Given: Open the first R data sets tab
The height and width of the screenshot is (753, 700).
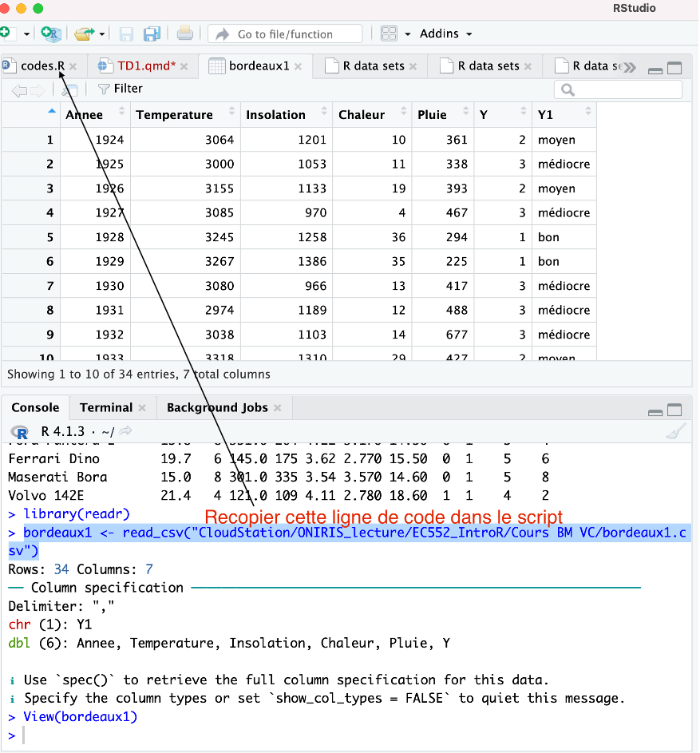Looking at the screenshot, I should click(374, 65).
